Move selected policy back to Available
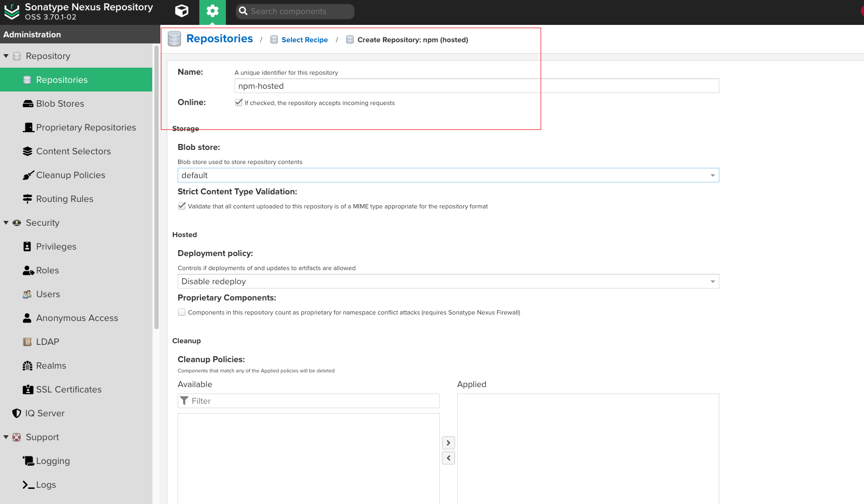Viewport: 864px width, 504px height. click(x=449, y=458)
